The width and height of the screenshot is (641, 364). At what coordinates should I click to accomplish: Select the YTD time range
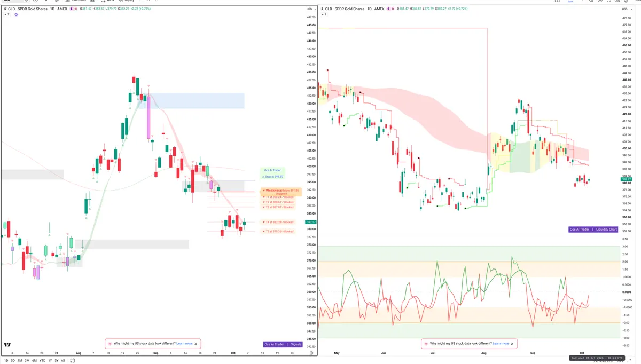(x=42, y=361)
